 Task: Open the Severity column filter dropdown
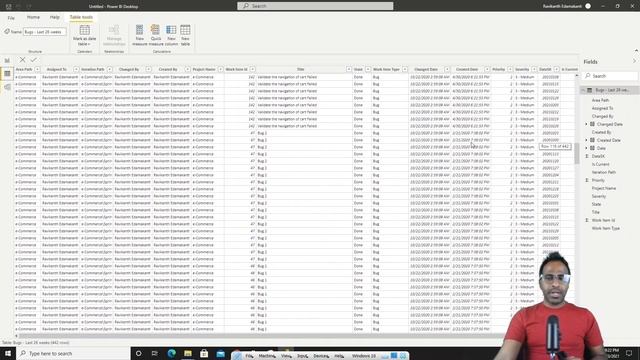(534, 69)
